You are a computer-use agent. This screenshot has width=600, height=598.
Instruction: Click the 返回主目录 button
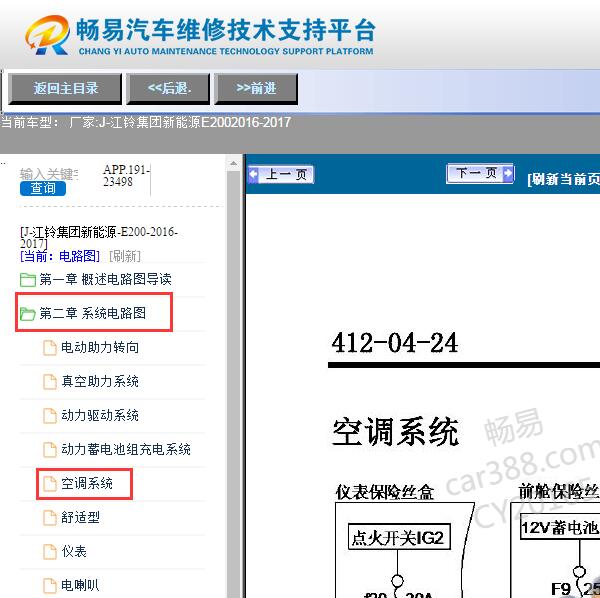pyautogui.click(x=65, y=89)
